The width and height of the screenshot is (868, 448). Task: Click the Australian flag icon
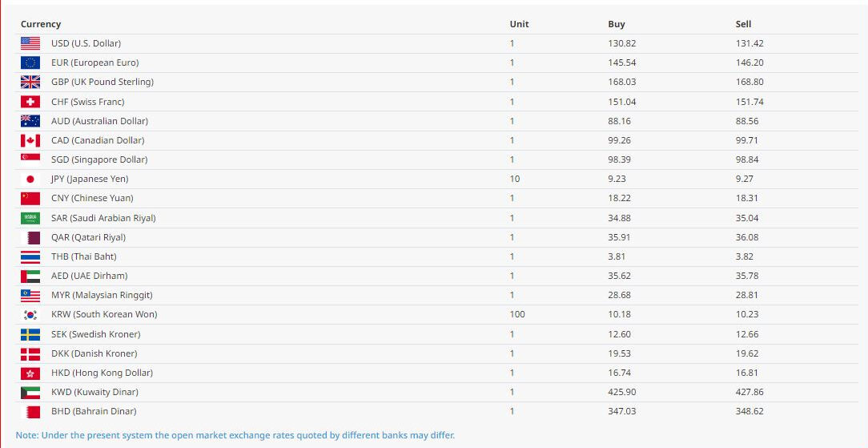30,121
